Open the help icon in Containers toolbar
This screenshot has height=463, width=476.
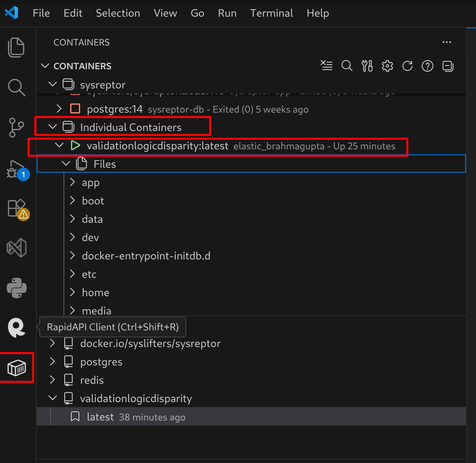[428, 66]
